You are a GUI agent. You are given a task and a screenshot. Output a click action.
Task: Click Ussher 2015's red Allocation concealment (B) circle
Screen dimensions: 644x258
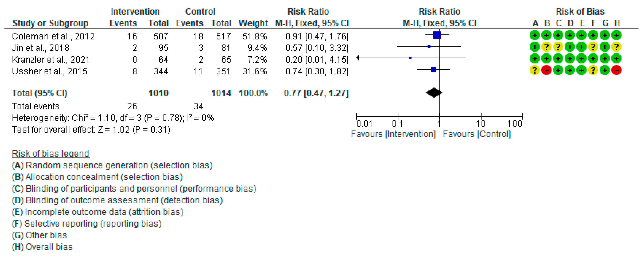point(546,70)
